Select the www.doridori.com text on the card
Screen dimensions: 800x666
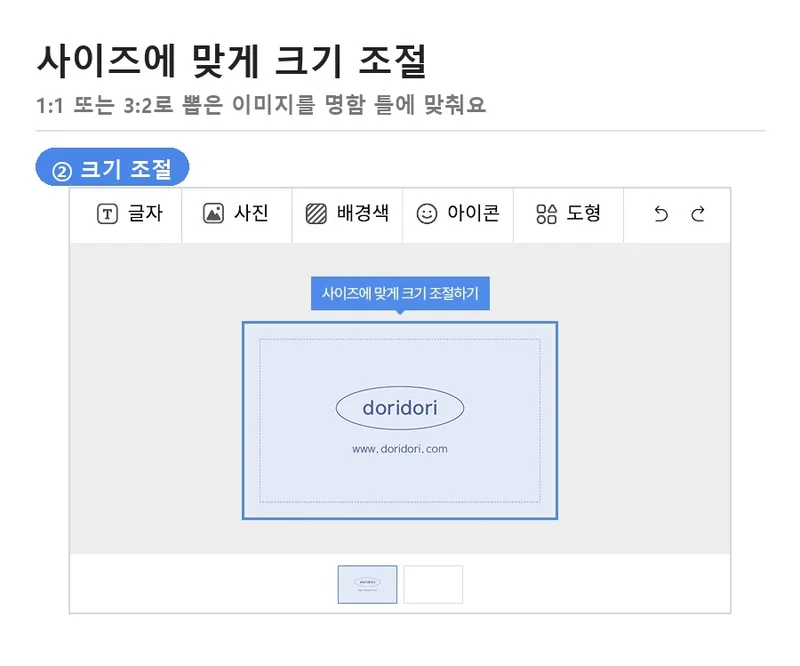pyautogui.click(x=400, y=449)
